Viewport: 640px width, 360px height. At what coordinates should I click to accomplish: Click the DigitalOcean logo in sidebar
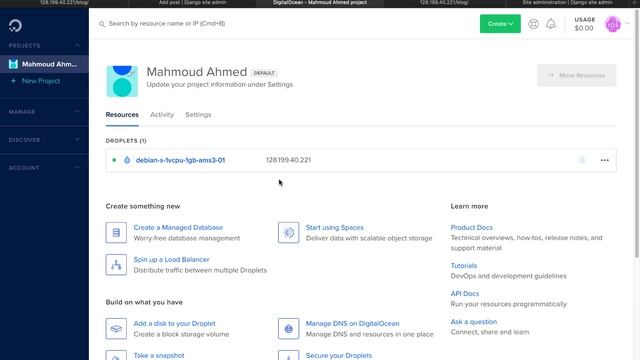tap(16, 26)
